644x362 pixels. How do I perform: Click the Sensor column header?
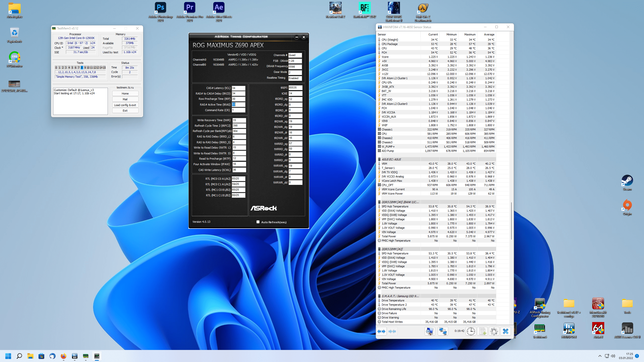click(x=398, y=34)
